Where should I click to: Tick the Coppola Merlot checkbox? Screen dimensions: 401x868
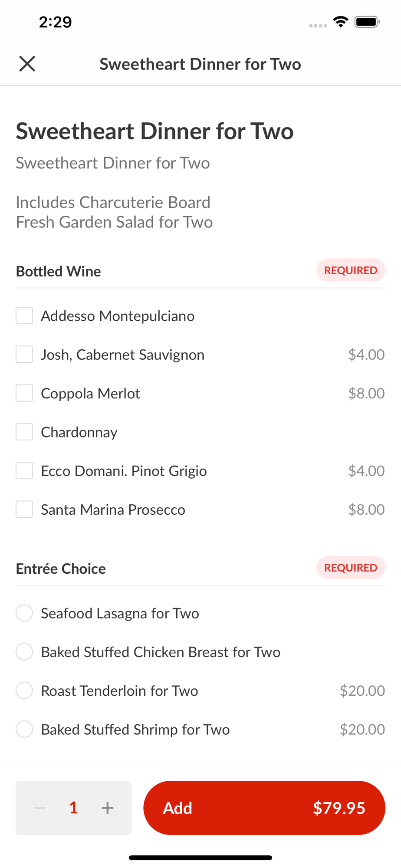click(24, 393)
